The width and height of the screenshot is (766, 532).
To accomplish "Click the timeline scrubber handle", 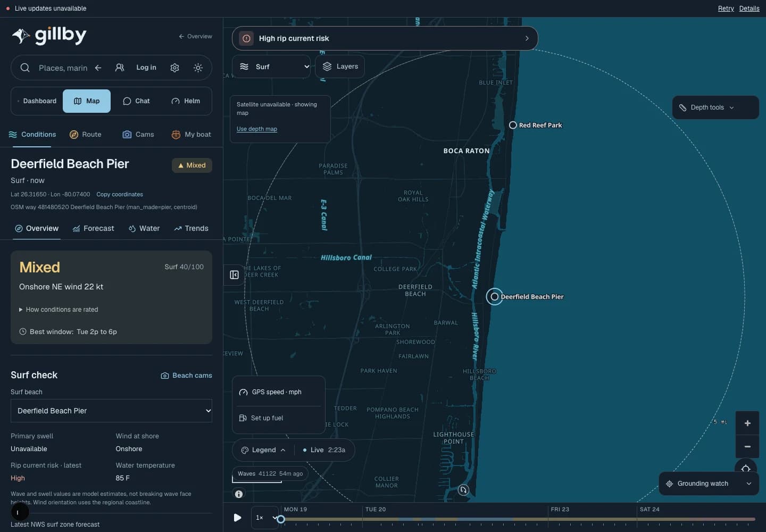I will click(281, 519).
